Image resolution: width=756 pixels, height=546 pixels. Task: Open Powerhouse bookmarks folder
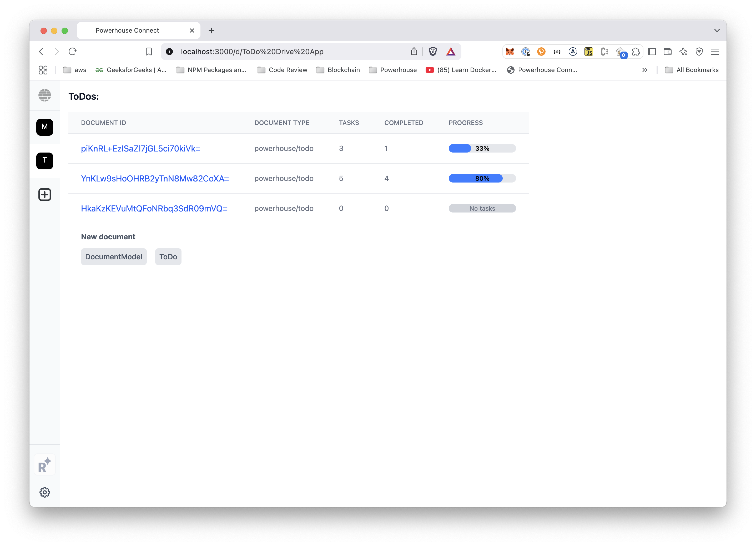(x=393, y=70)
